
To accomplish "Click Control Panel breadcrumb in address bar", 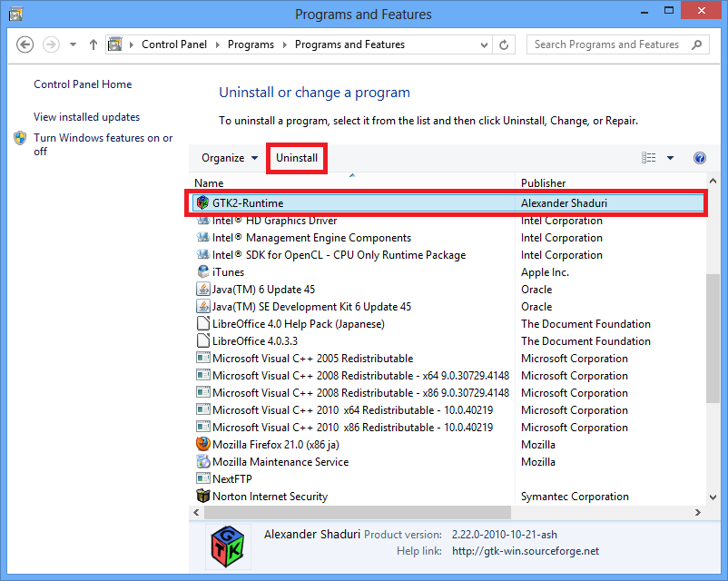I will coord(174,44).
